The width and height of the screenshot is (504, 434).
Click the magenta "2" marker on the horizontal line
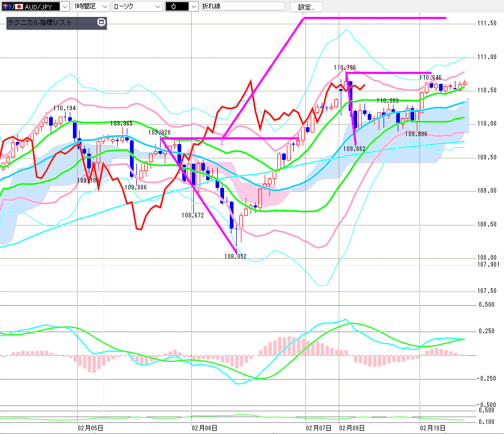coord(222,143)
